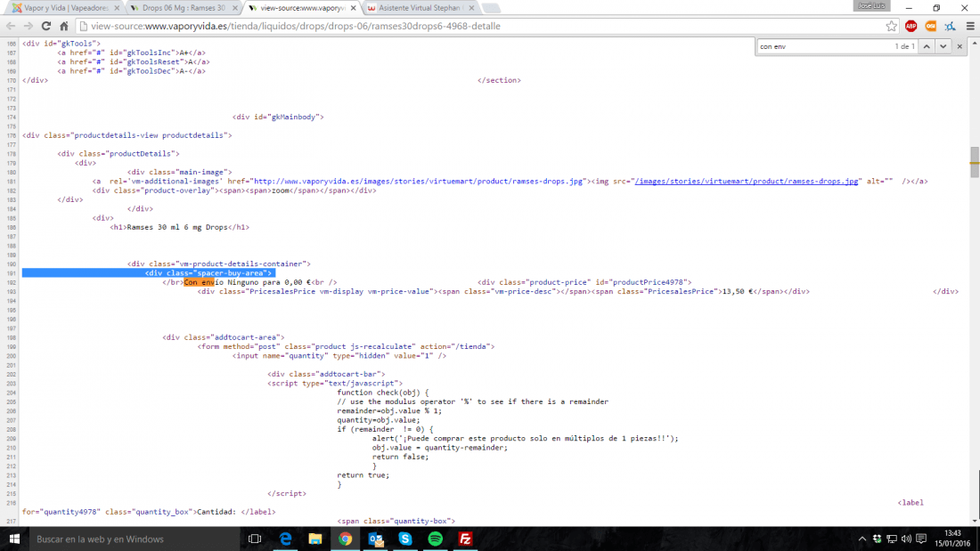980x551 pixels.
Task: Switch to Asistente Virtual Stephan tab
Action: (x=420, y=8)
